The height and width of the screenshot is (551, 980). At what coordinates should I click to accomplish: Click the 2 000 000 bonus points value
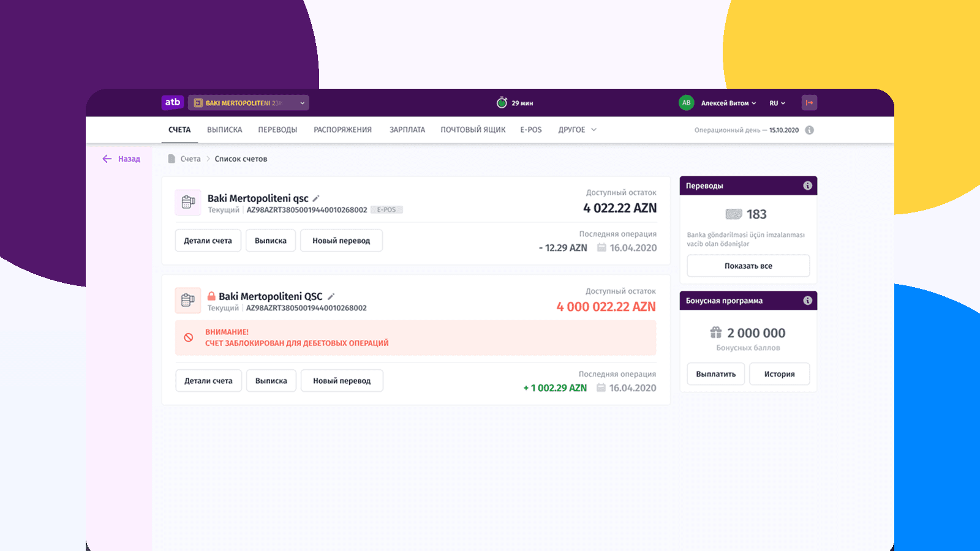tap(756, 333)
